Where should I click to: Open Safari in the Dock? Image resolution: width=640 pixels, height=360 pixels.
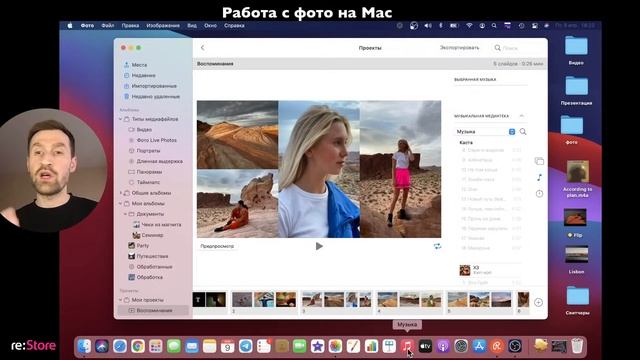[120, 346]
